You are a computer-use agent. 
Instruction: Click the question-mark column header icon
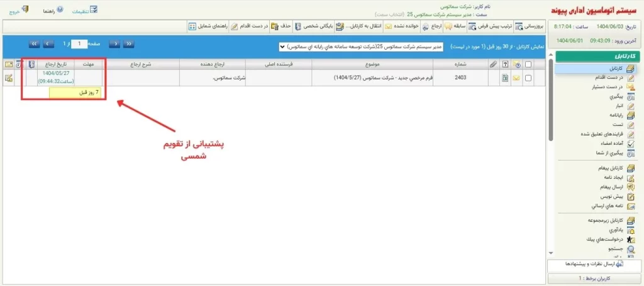coord(505,64)
